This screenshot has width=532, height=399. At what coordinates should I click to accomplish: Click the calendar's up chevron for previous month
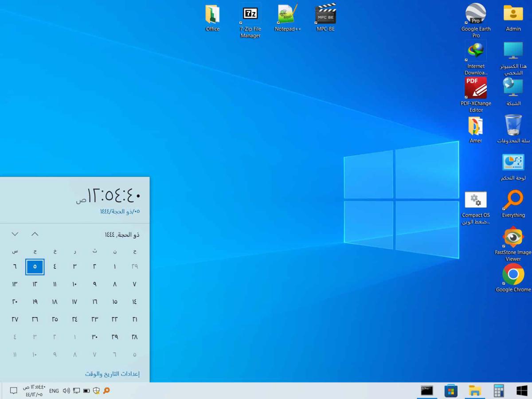click(x=35, y=234)
